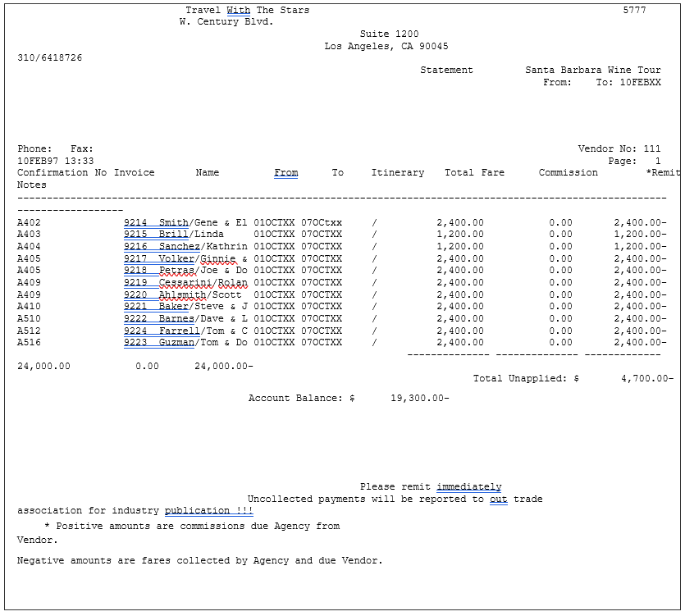Click invoice number 9224

click(x=135, y=331)
